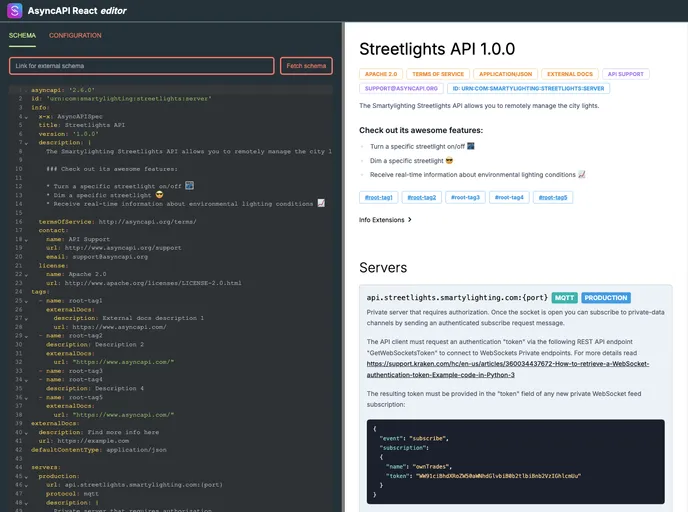Screen dimensions: 688x512
Task: Open the APACHE 2.0 license badge
Action: coord(381,74)
